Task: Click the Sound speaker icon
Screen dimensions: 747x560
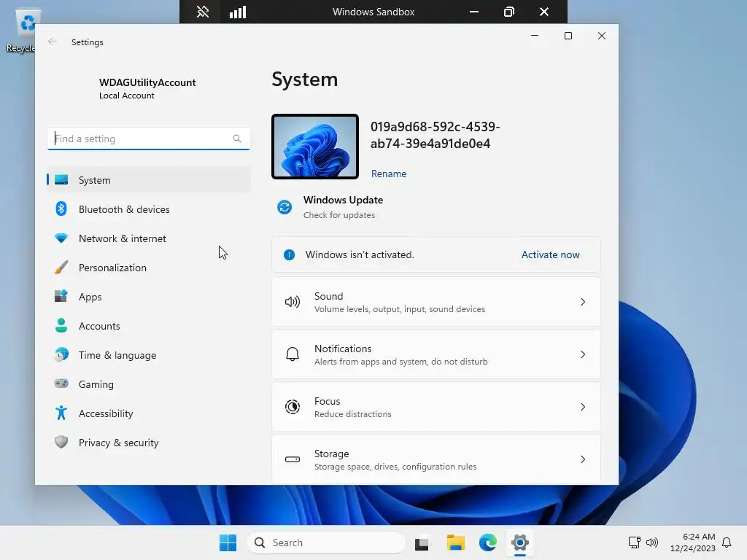Action: tap(293, 302)
